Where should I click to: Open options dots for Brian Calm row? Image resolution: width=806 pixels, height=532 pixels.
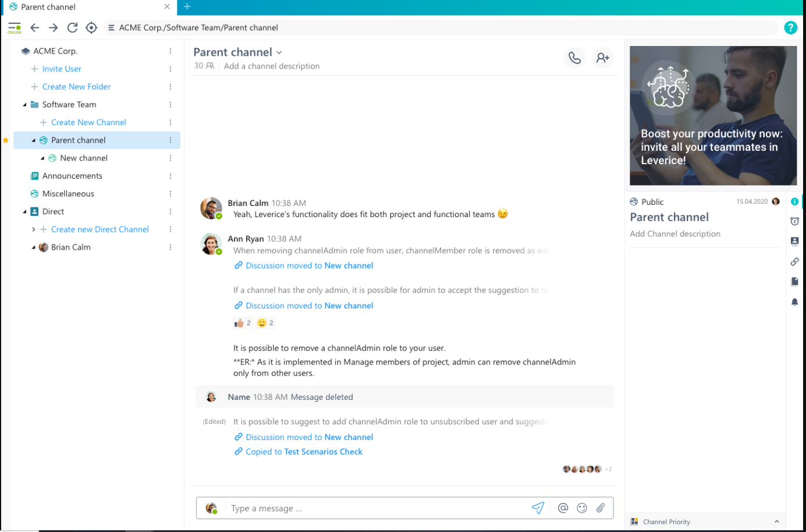[x=171, y=247]
